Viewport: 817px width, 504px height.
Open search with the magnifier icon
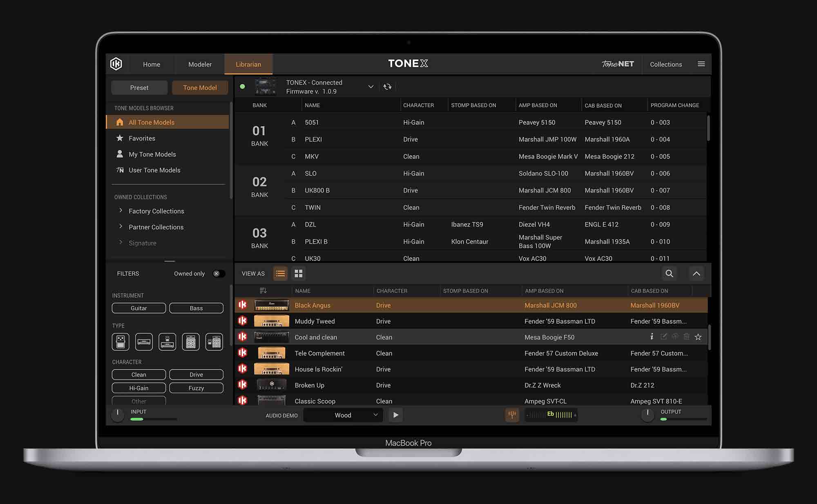(x=669, y=273)
